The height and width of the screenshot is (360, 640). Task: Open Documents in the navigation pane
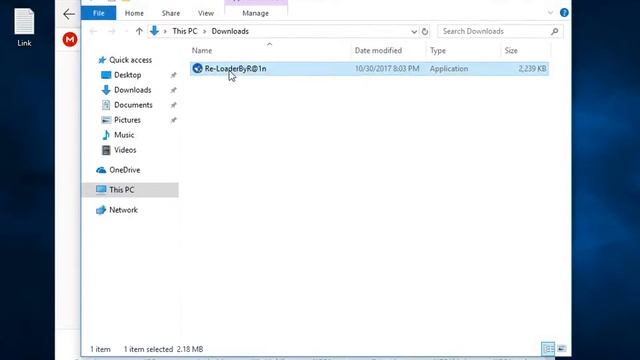[133, 105]
